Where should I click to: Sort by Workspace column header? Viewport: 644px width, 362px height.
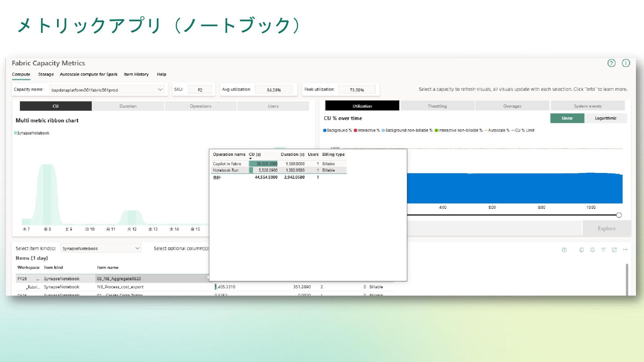(28, 267)
